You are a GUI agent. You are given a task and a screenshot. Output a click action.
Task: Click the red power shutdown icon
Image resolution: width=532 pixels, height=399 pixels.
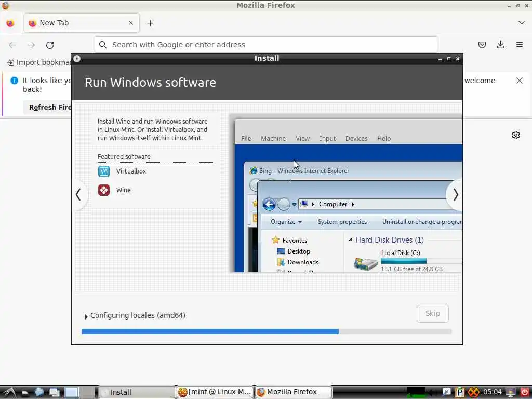tap(524, 392)
